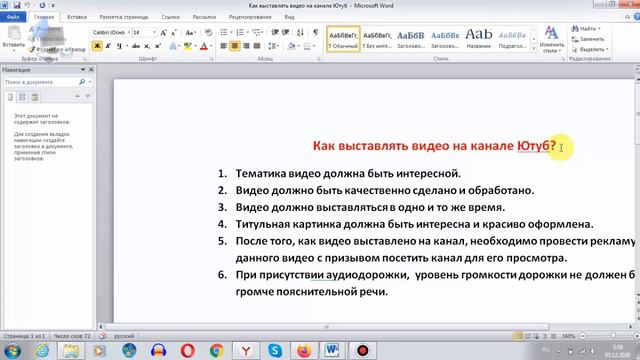Click the red font color swatch (A)

[204, 46]
